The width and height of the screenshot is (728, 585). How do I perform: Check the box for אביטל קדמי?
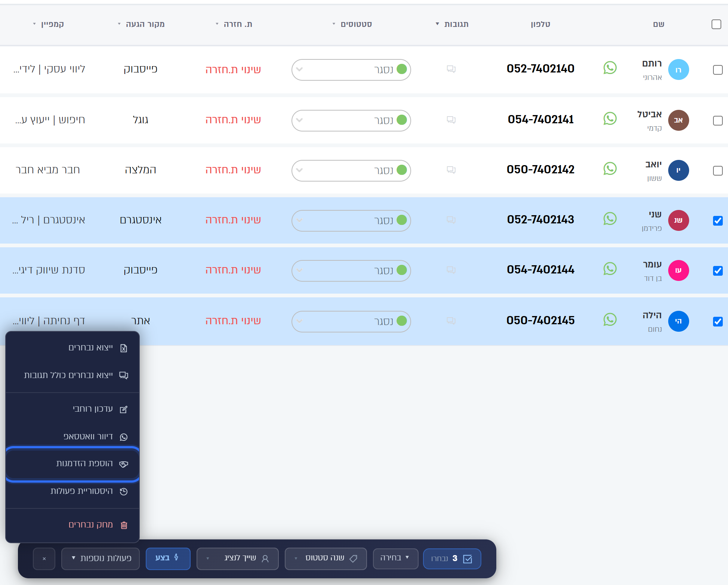point(718,121)
